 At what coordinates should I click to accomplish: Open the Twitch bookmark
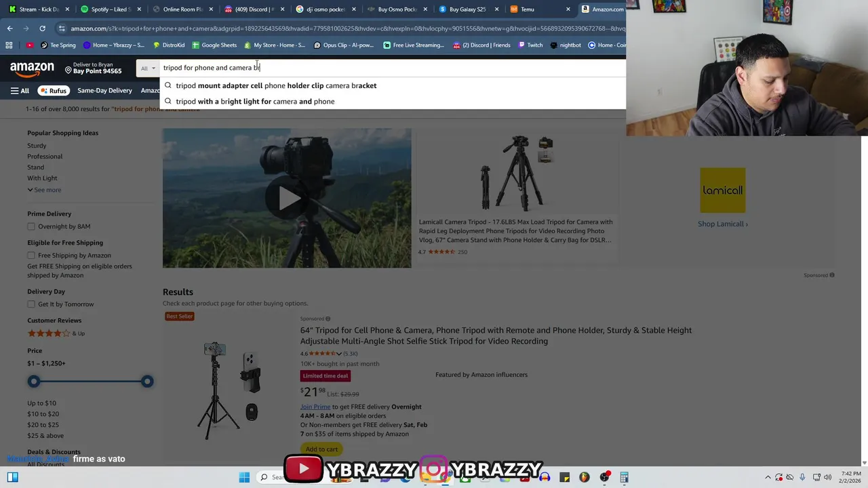pos(530,45)
